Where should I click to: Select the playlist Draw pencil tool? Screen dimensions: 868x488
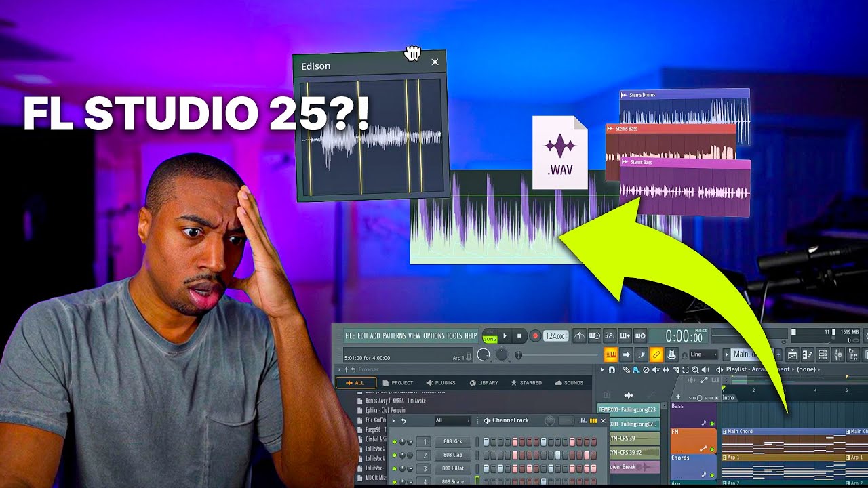click(x=626, y=369)
